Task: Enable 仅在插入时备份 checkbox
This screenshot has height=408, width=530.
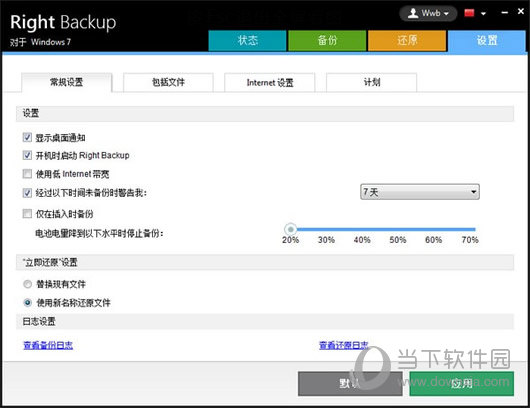Action: pyautogui.click(x=27, y=214)
